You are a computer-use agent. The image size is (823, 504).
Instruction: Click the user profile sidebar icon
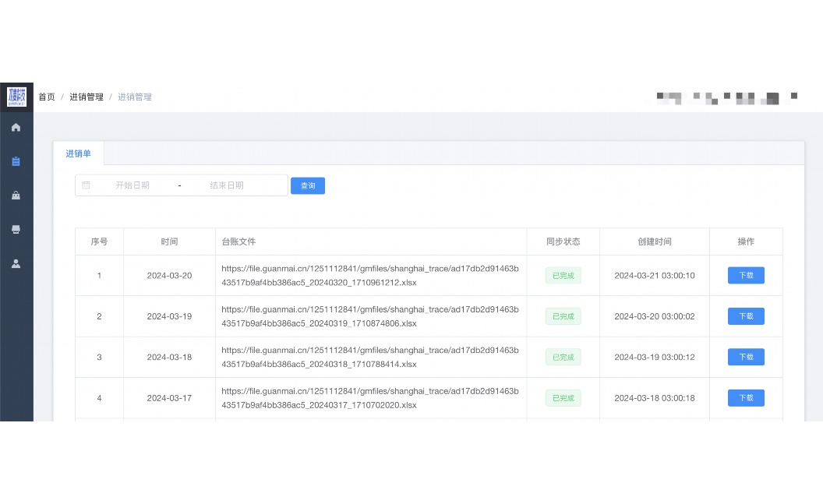[16, 264]
